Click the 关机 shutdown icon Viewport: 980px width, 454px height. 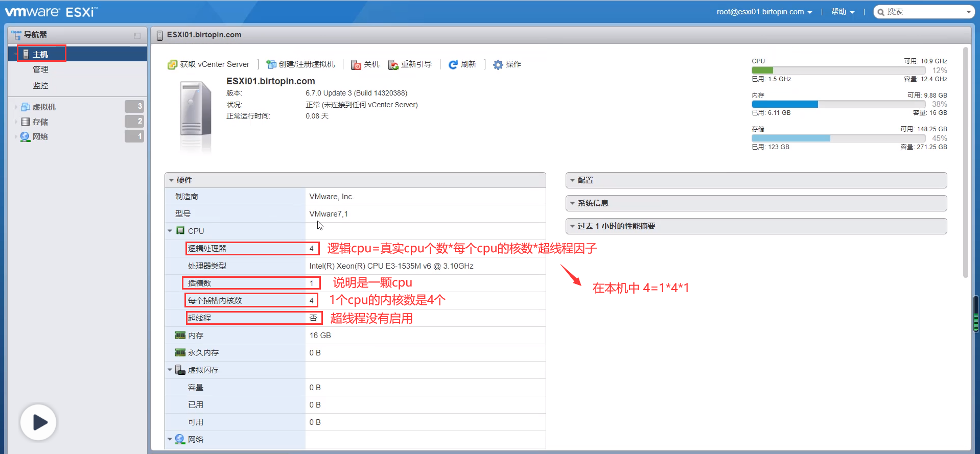(x=356, y=65)
